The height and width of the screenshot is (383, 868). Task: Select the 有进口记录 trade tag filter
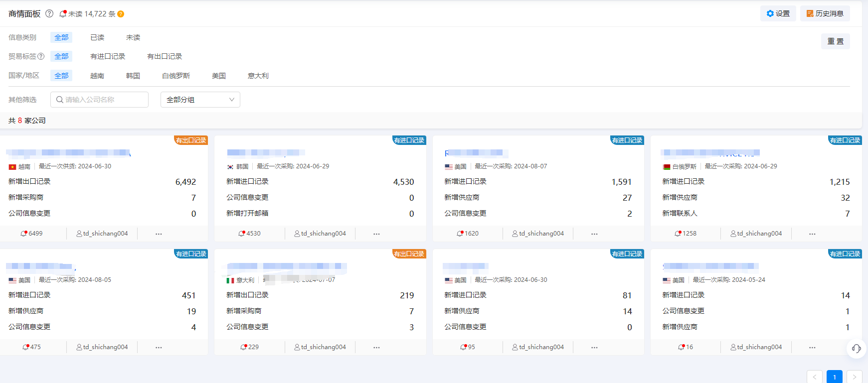(x=108, y=56)
